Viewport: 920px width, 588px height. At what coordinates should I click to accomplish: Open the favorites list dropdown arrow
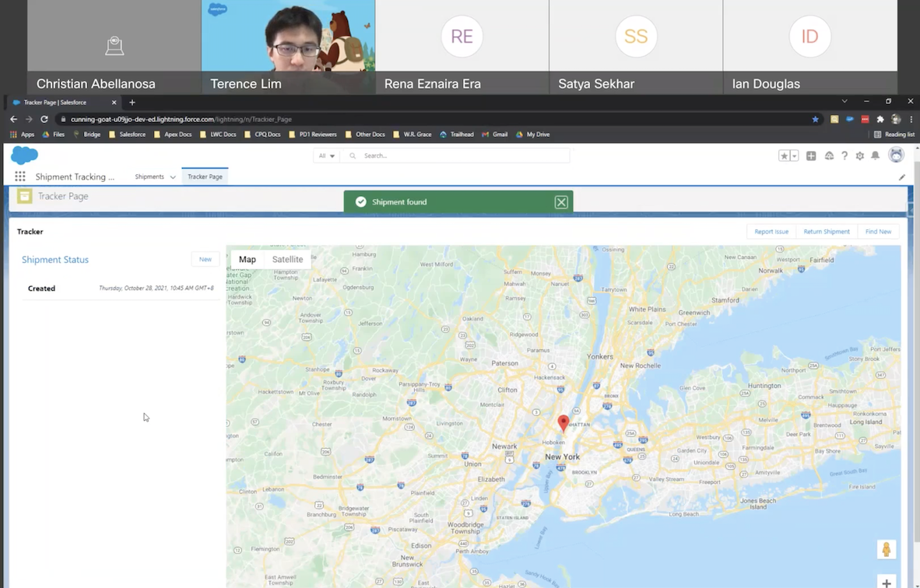click(x=795, y=156)
